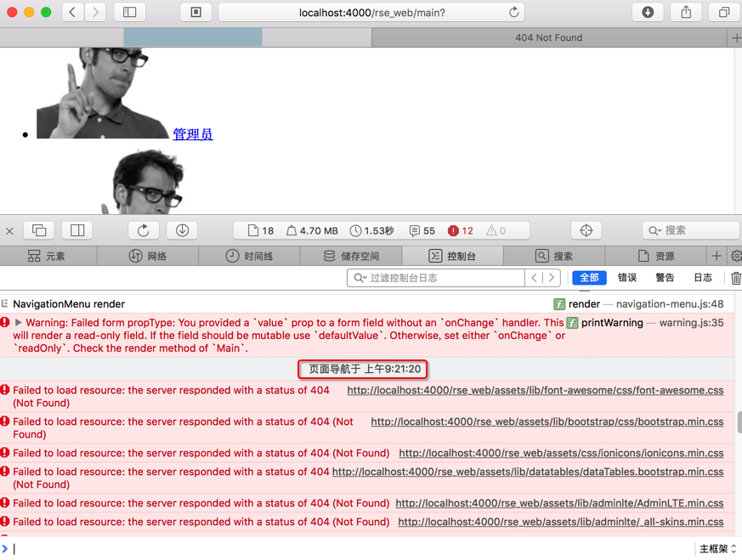The image size is (742, 560).
Task: Close the Web Inspector with the X
Action: coord(9,231)
